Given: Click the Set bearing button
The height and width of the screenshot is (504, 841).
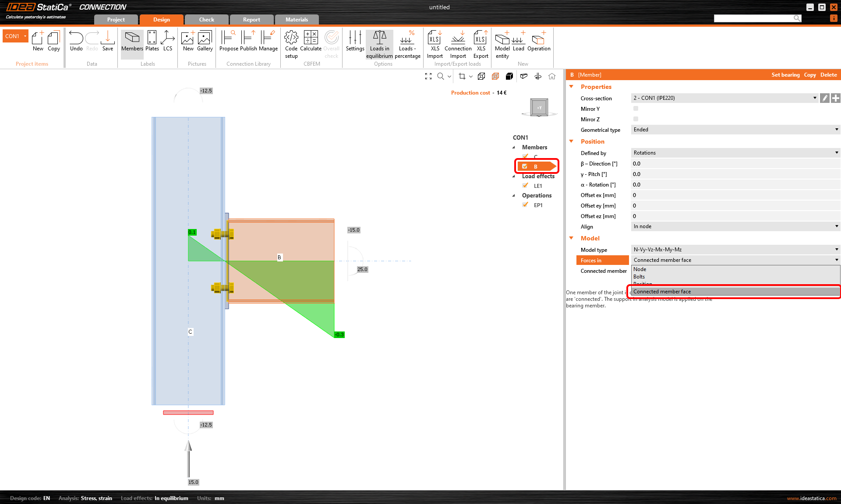Looking at the screenshot, I should 785,74.
